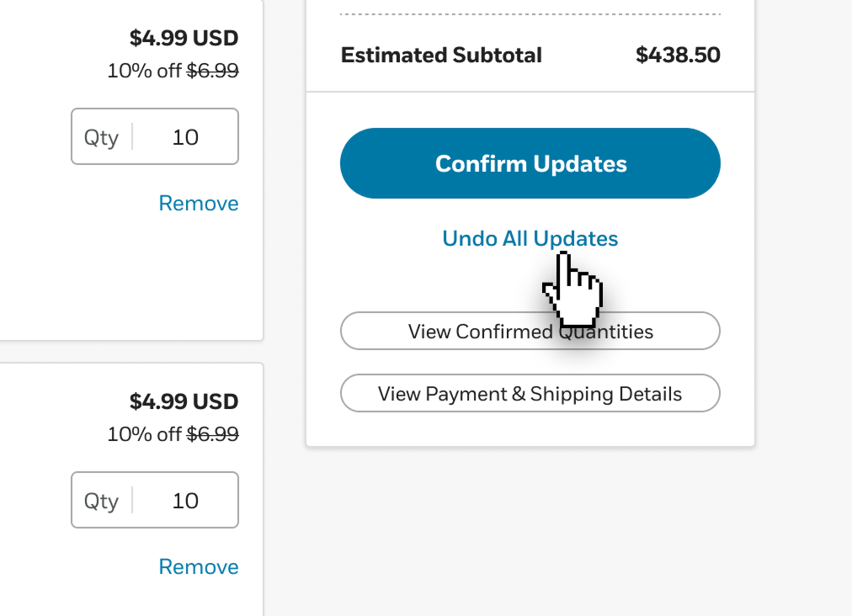Viewport: 852px width, 616px height.
Task: Open View Payment & Shipping Details
Action: [530, 393]
